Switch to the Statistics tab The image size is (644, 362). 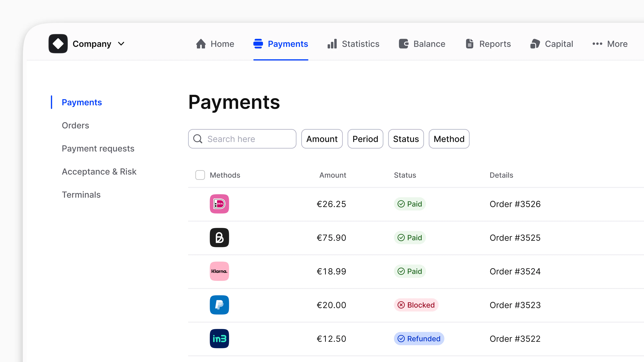tap(353, 44)
